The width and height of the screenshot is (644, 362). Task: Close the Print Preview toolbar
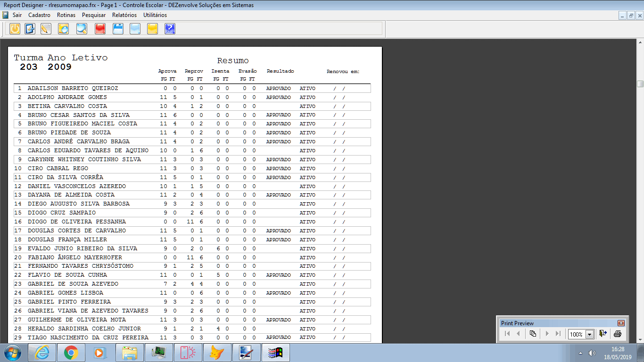(621, 323)
